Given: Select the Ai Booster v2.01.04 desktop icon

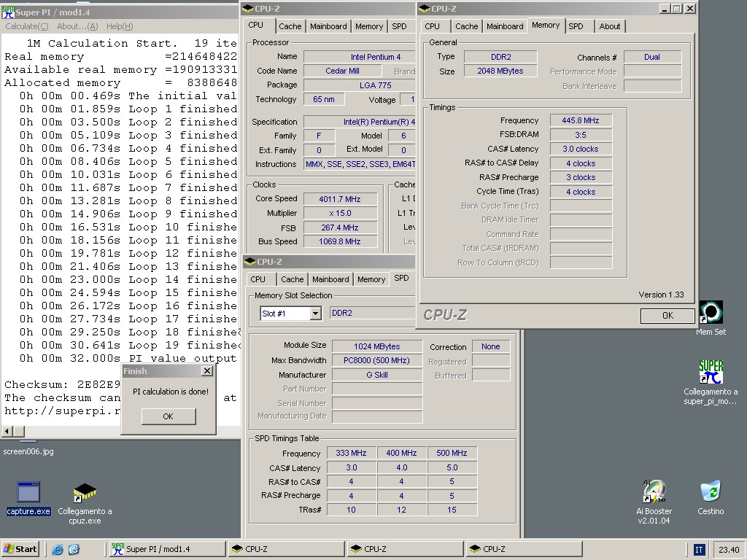Looking at the screenshot, I should tap(654, 502).
